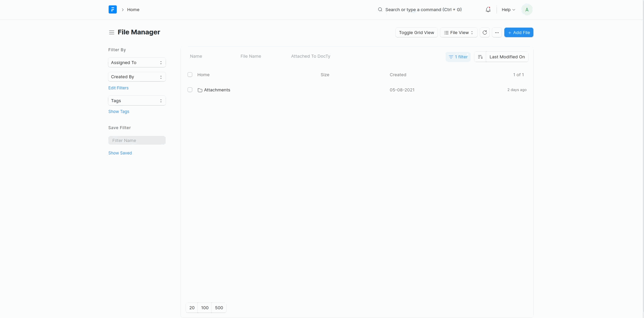
Task: Click the Filter Name input field
Action: click(137, 140)
